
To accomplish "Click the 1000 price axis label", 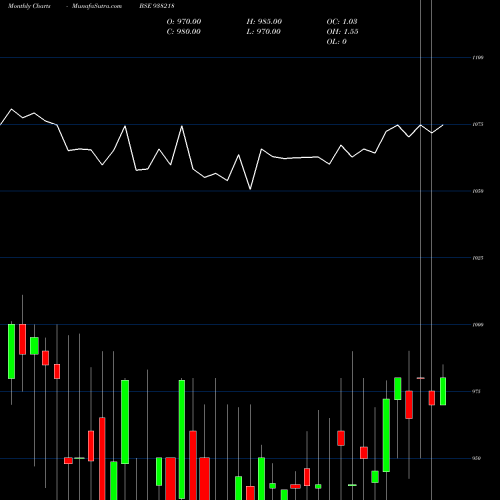I will coord(478,325).
